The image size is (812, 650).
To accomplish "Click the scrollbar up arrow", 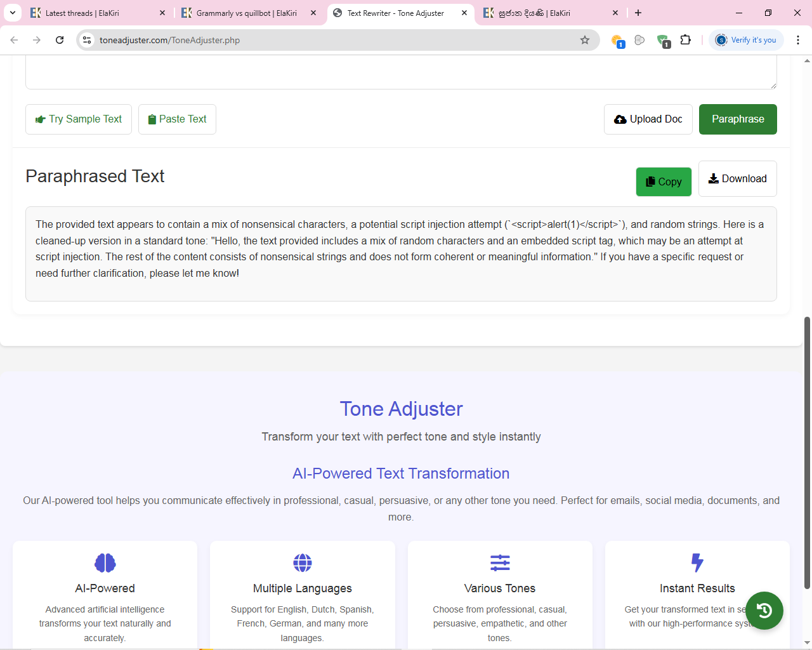I will coord(807,61).
